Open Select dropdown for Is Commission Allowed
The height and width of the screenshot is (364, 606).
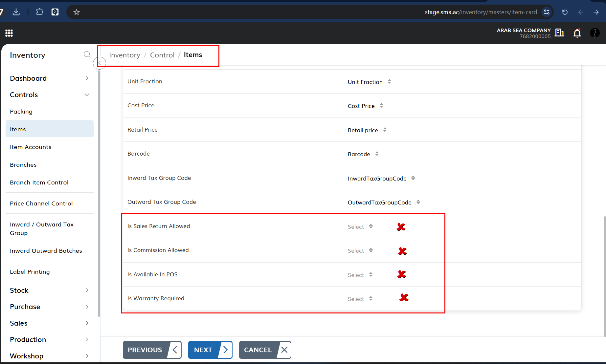point(360,251)
